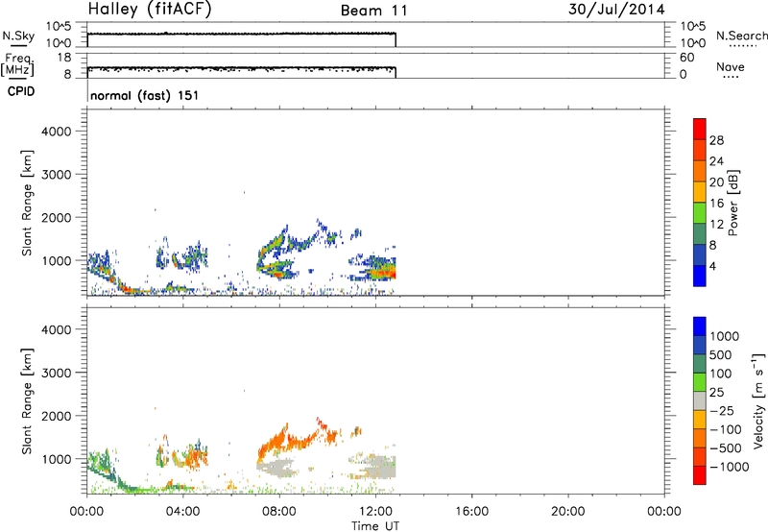Viewport: 768px width, 532px height.
Task: Click the '08:00' time axis label
Action: point(279,512)
